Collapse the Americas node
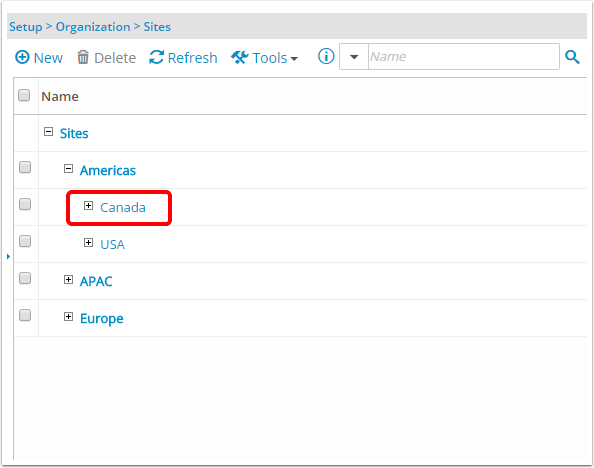Image resolution: width=594 pixels, height=468 pixels. (x=68, y=169)
